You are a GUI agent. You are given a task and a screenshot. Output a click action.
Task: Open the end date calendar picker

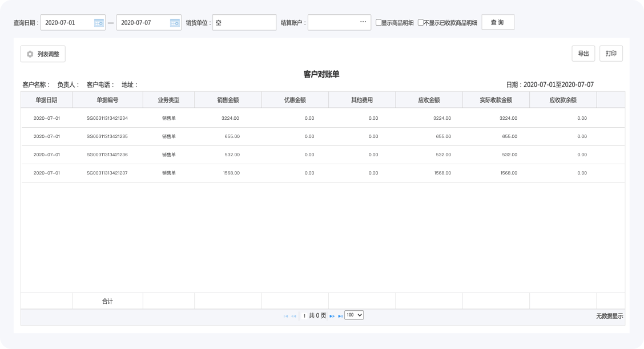tap(175, 23)
